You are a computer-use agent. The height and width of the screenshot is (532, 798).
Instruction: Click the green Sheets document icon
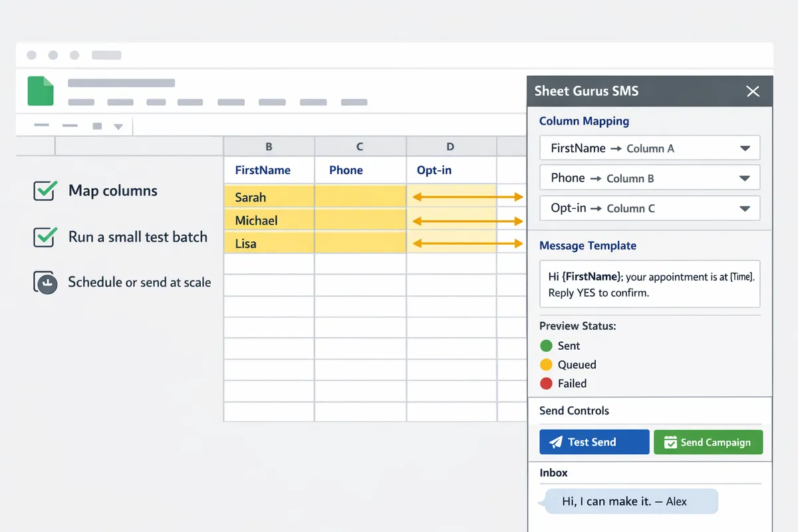(41, 91)
